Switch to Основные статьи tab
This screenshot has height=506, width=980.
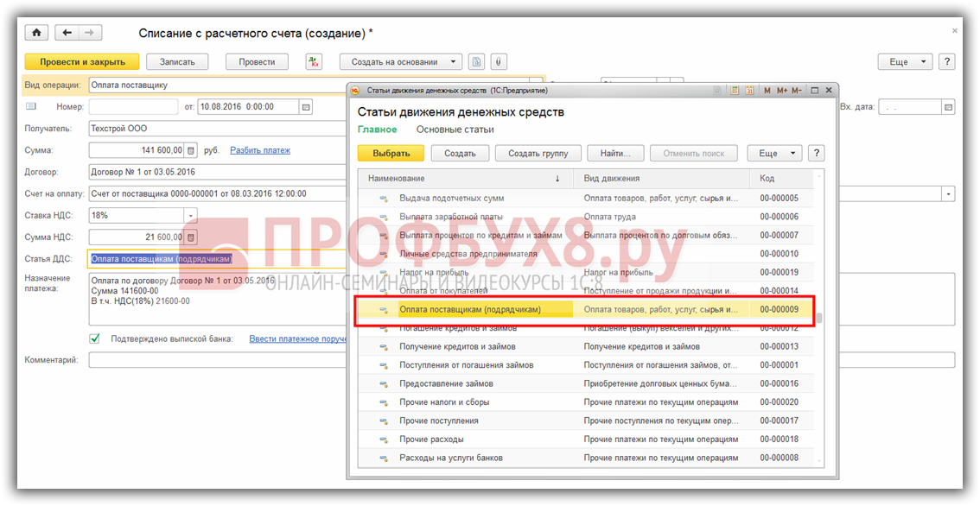click(x=455, y=130)
